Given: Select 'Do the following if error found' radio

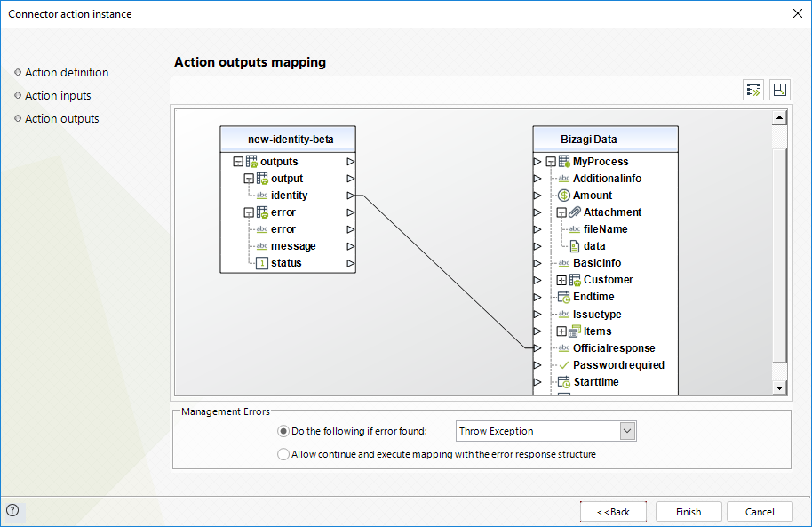Looking at the screenshot, I should pyautogui.click(x=283, y=431).
